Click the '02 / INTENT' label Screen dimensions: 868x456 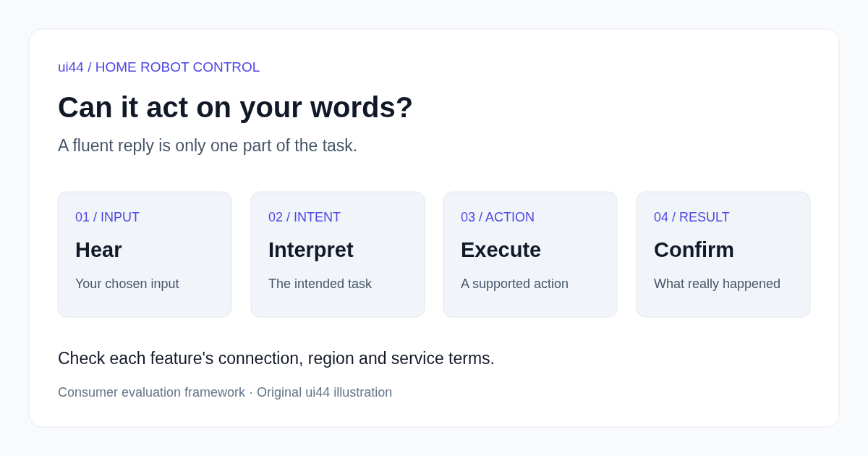[304, 217]
